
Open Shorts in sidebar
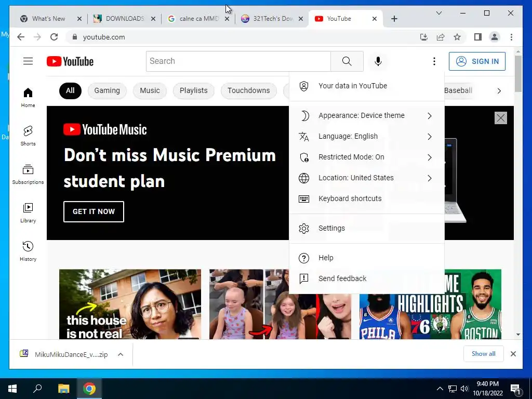[28, 136]
